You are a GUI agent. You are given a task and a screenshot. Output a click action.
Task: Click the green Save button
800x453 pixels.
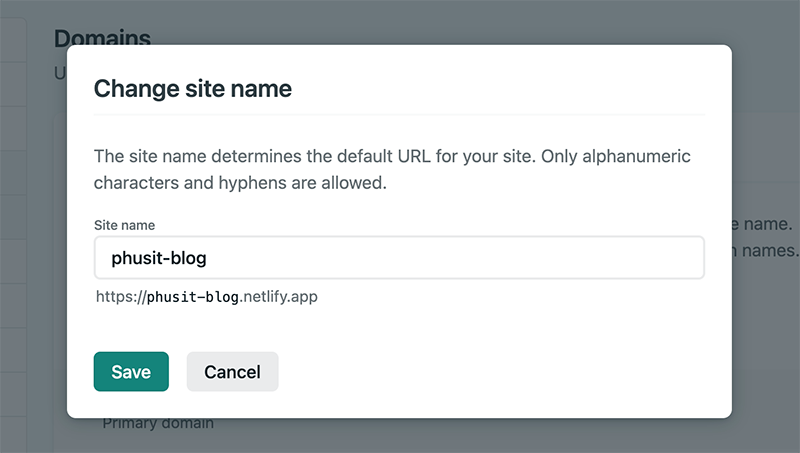[x=131, y=371]
